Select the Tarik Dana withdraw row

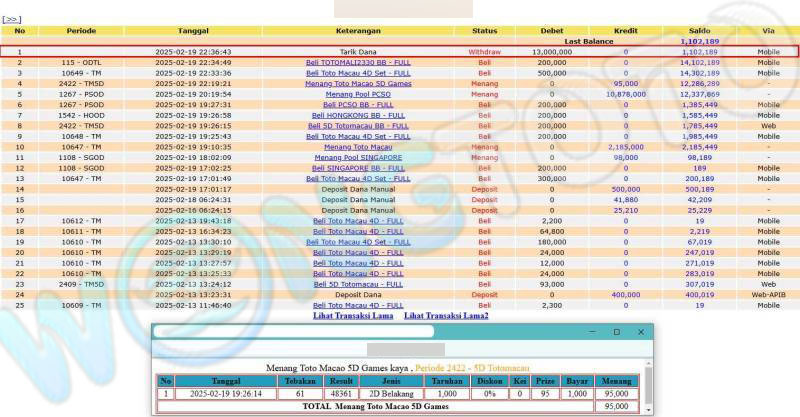click(x=357, y=51)
